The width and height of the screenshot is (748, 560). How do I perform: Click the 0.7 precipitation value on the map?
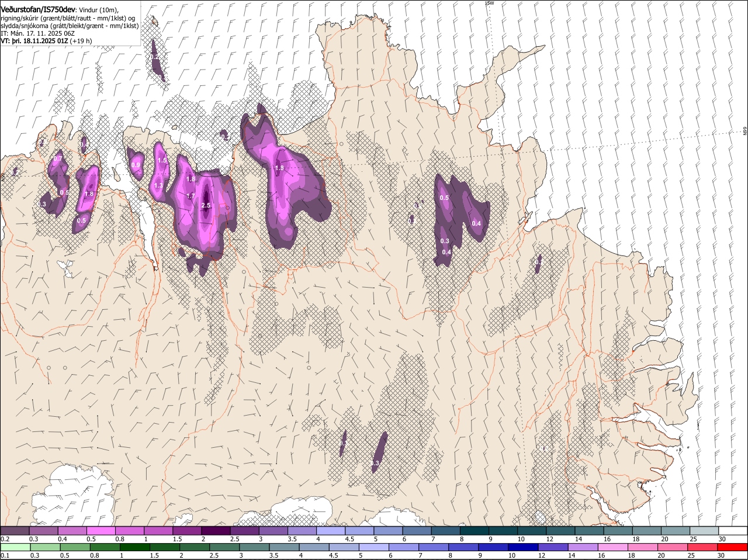click(58, 159)
